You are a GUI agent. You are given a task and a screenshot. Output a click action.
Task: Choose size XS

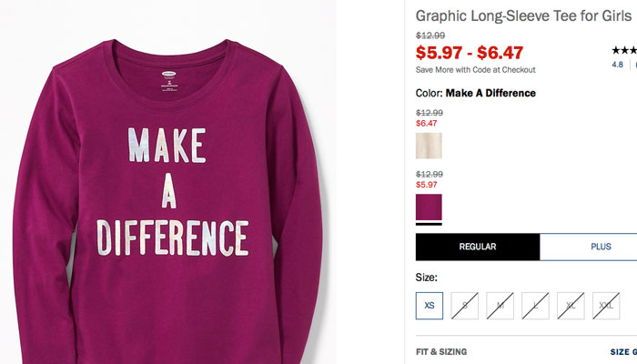click(430, 306)
